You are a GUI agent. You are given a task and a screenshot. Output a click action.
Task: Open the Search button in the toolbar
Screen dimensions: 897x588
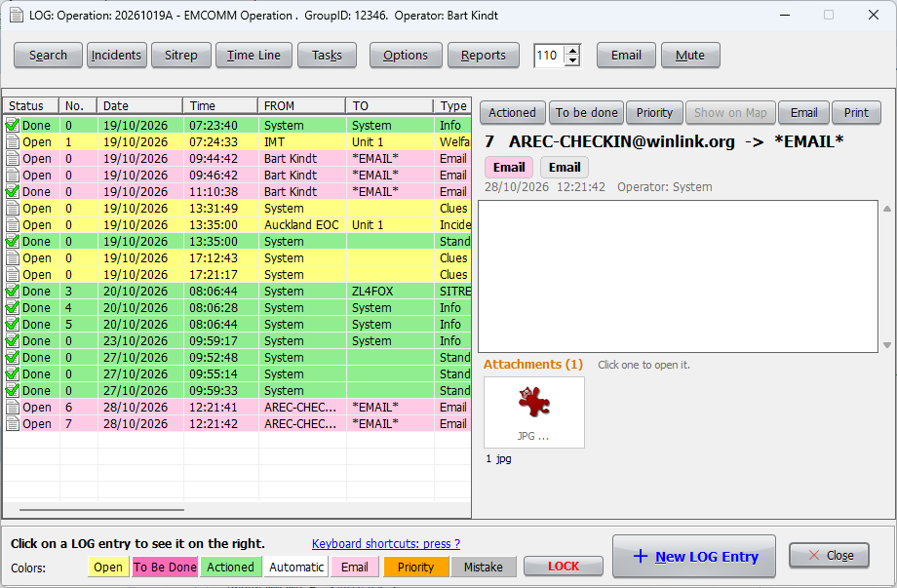coord(48,56)
